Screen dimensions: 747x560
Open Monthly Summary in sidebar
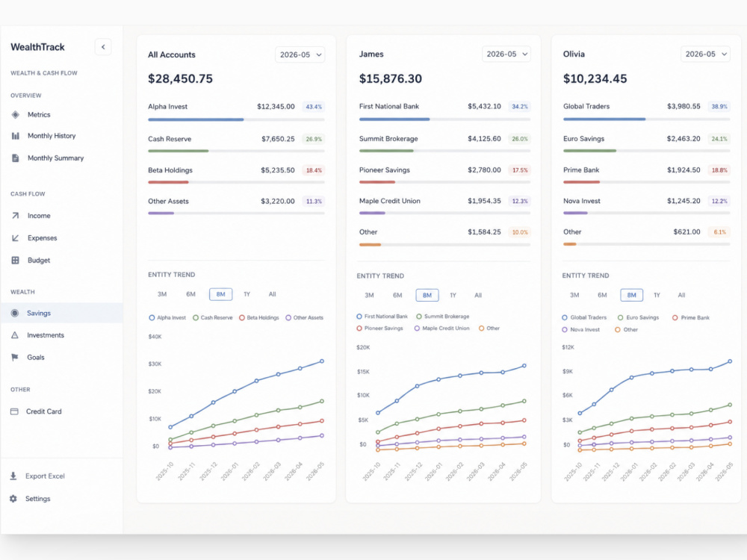coord(55,158)
